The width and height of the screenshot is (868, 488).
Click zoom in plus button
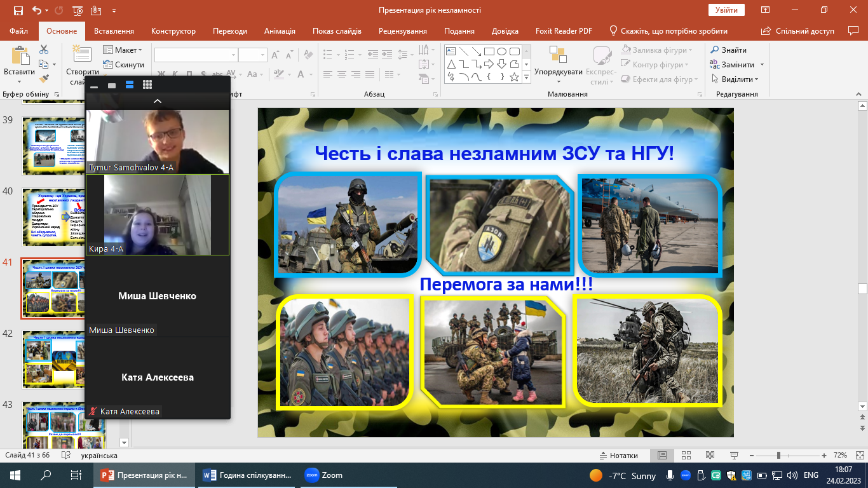pyautogui.click(x=824, y=456)
